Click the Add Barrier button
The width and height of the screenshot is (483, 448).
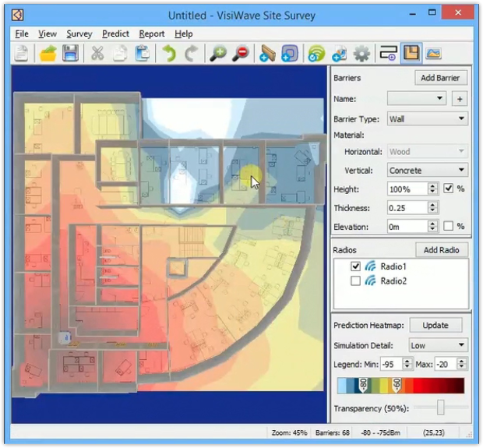tap(440, 78)
